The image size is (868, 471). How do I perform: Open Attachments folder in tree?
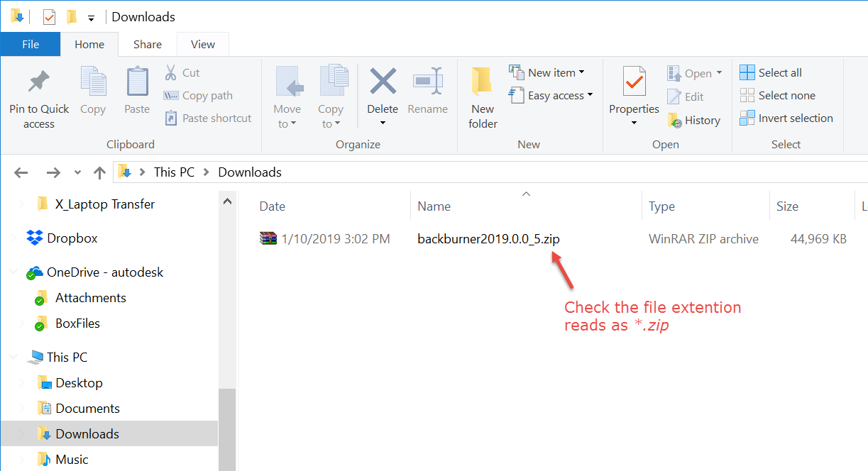pos(91,298)
